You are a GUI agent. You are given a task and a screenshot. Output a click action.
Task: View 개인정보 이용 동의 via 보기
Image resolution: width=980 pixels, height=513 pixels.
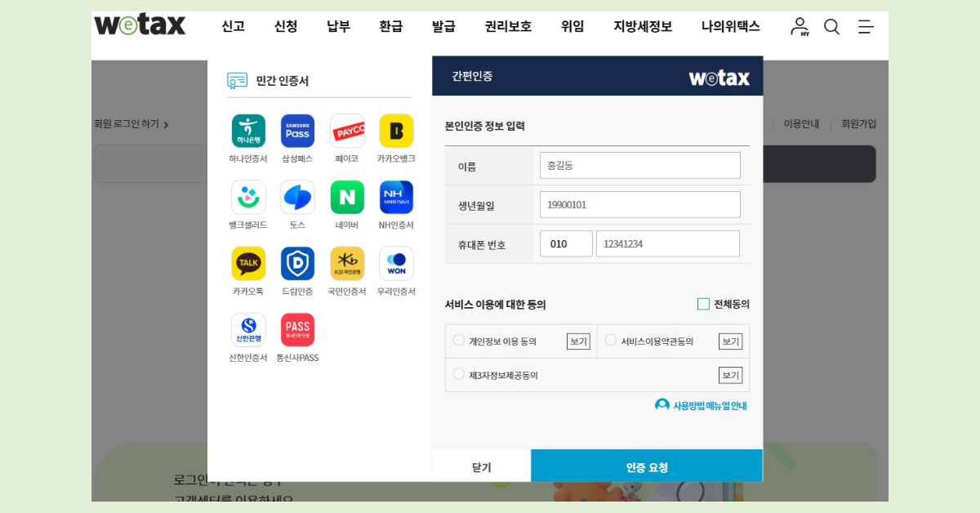578,341
